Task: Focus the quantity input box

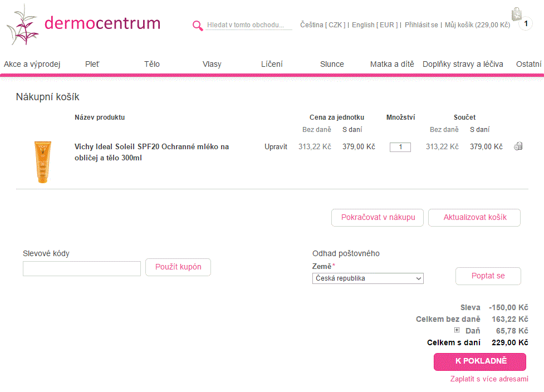Action: (x=400, y=147)
